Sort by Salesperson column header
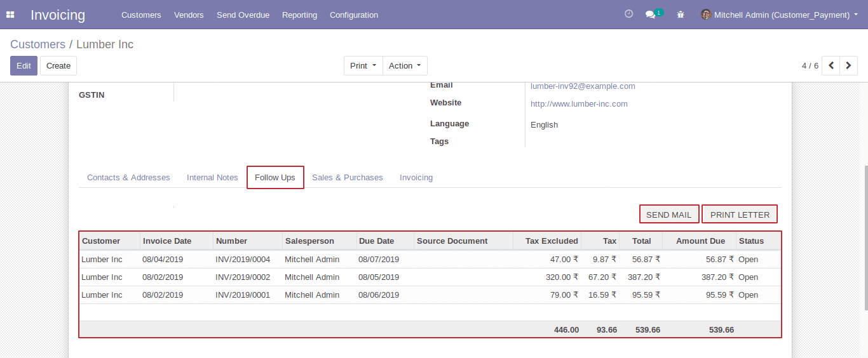The image size is (868, 358). point(319,241)
